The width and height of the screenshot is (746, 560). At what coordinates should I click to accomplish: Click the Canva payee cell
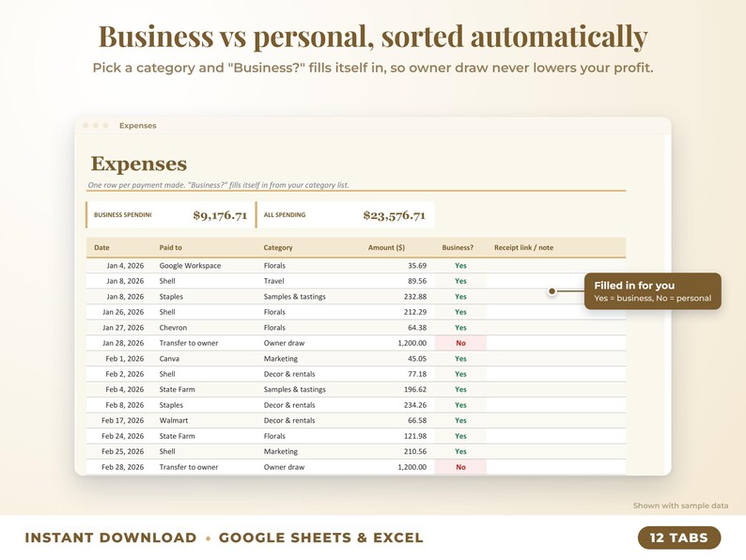[169, 359]
